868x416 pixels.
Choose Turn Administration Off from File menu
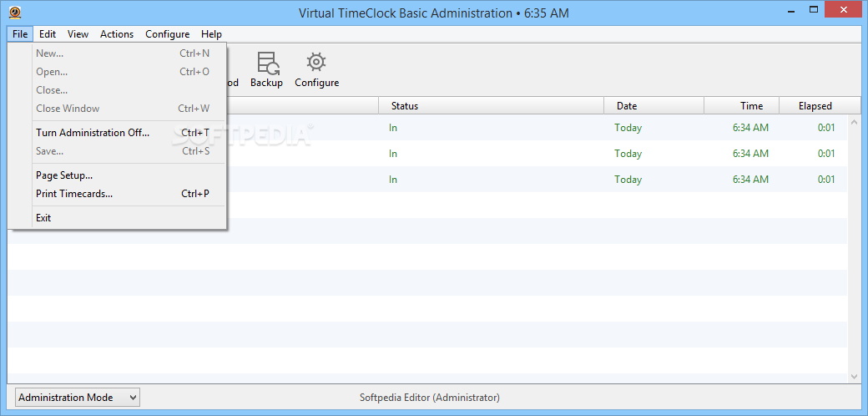117,132
